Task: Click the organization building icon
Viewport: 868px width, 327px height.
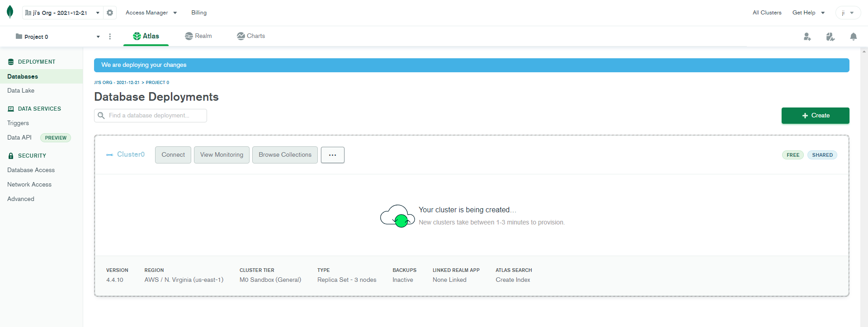Action: [x=28, y=13]
